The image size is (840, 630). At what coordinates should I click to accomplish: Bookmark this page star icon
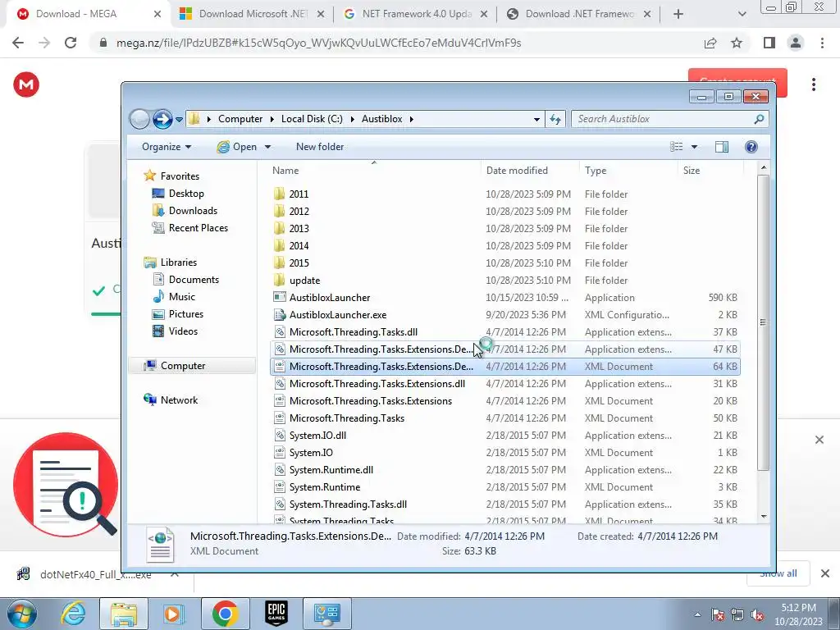(737, 43)
